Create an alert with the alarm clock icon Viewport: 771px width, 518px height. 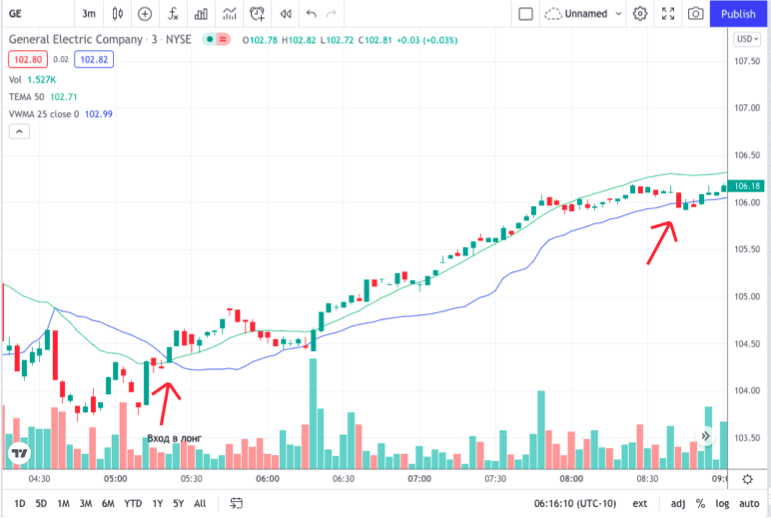point(258,14)
